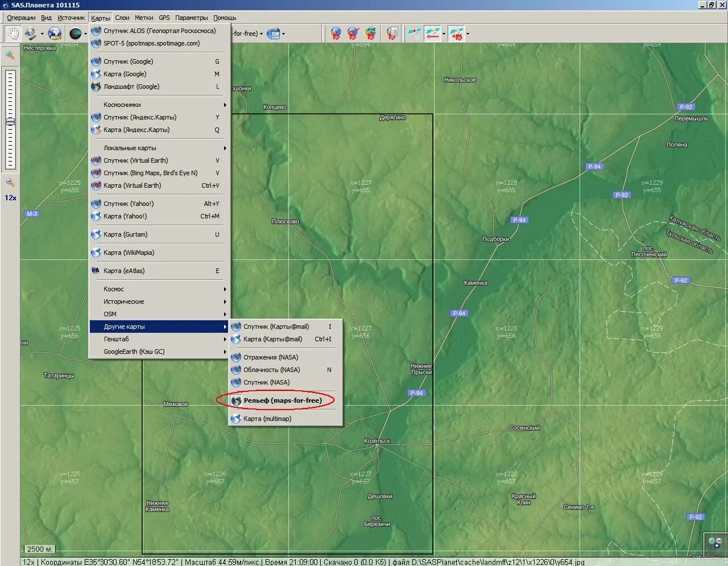
Task: Open dropdown arrow next to selection tool
Action: pyautogui.click(x=42, y=34)
